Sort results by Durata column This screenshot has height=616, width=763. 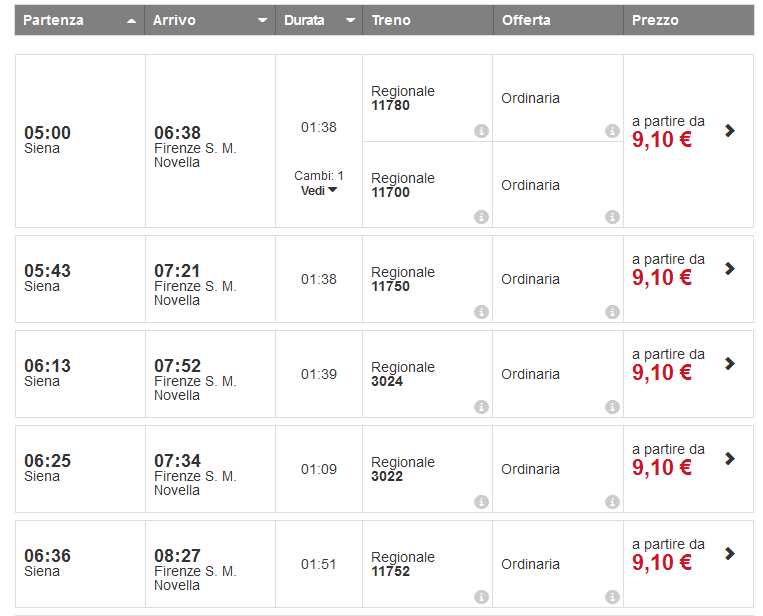(x=319, y=20)
